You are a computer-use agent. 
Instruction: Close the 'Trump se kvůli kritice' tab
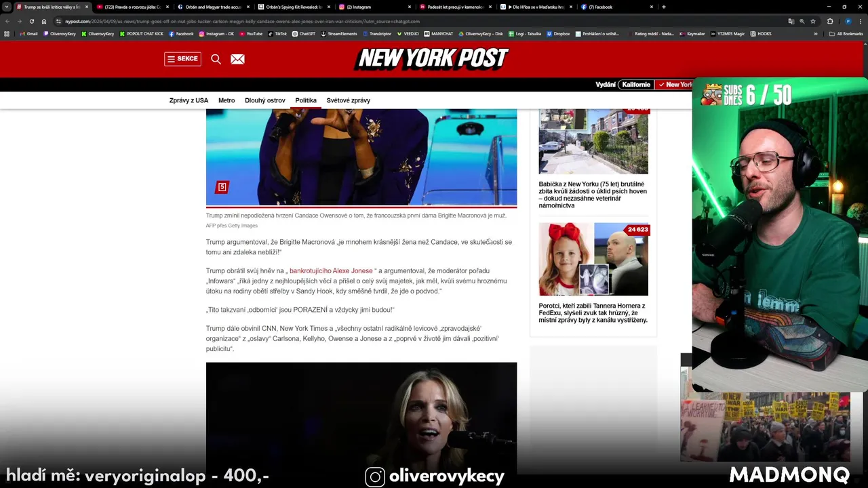(87, 7)
